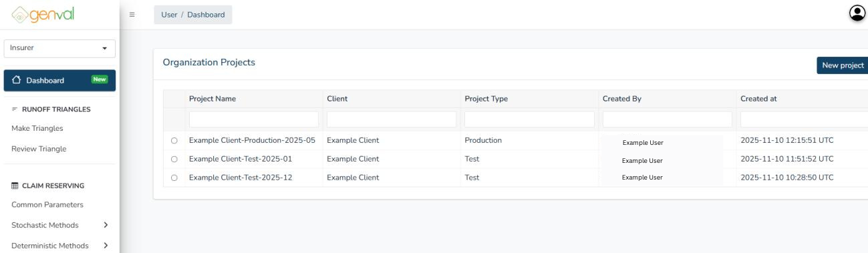This screenshot has width=868, height=253.
Task: Focus the Client filter field
Action: pyautogui.click(x=392, y=119)
